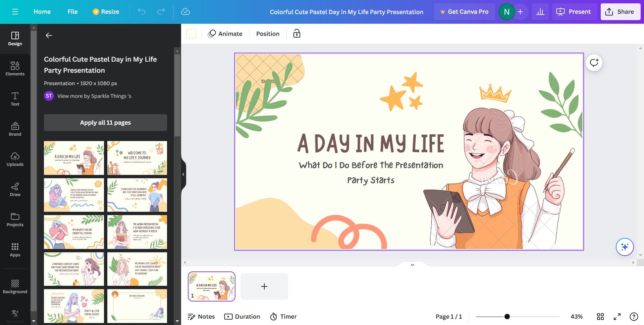Open the Background panel
Image resolution: width=644 pixels, height=325 pixels.
(15, 286)
